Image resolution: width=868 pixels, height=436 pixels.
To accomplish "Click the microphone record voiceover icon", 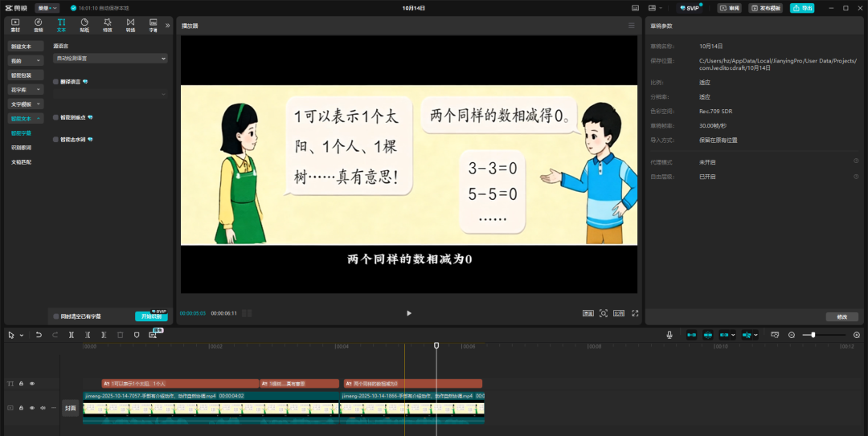I will (x=669, y=335).
